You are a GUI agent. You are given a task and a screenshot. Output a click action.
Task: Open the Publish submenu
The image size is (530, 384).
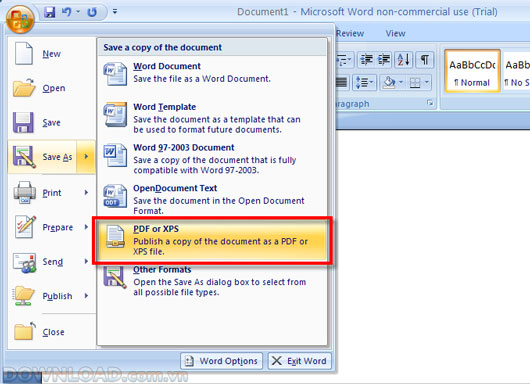coord(52,296)
